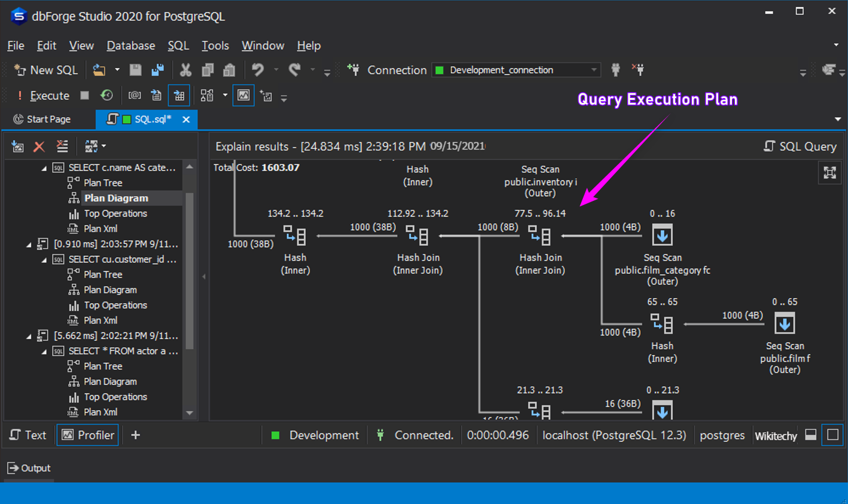The image size is (848, 504).
Task: Click the Cut scissors icon
Action: click(x=186, y=70)
